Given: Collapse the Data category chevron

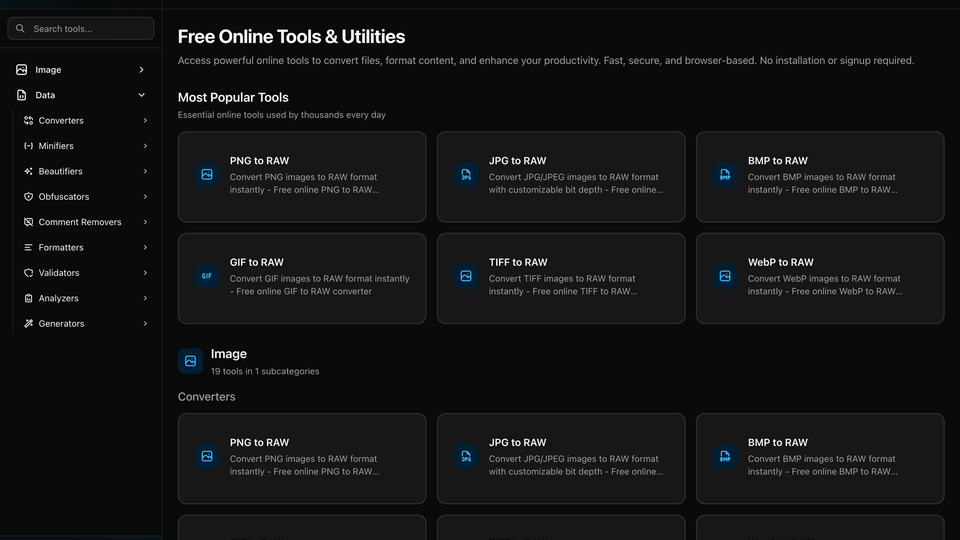Looking at the screenshot, I should [141, 95].
